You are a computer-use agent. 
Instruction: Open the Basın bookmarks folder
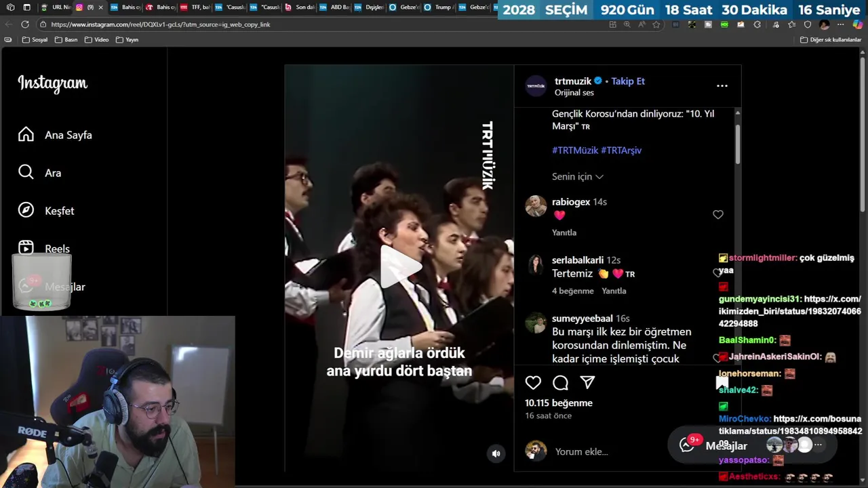66,40
